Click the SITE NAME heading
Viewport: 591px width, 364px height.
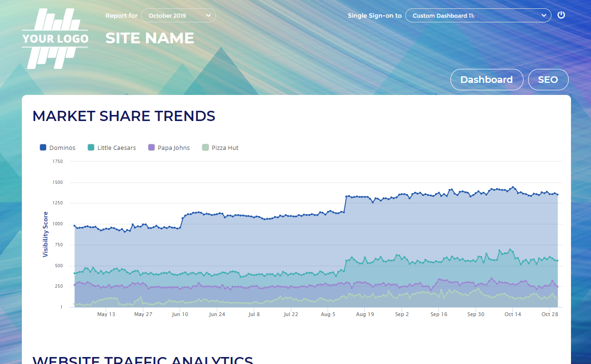[149, 38]
